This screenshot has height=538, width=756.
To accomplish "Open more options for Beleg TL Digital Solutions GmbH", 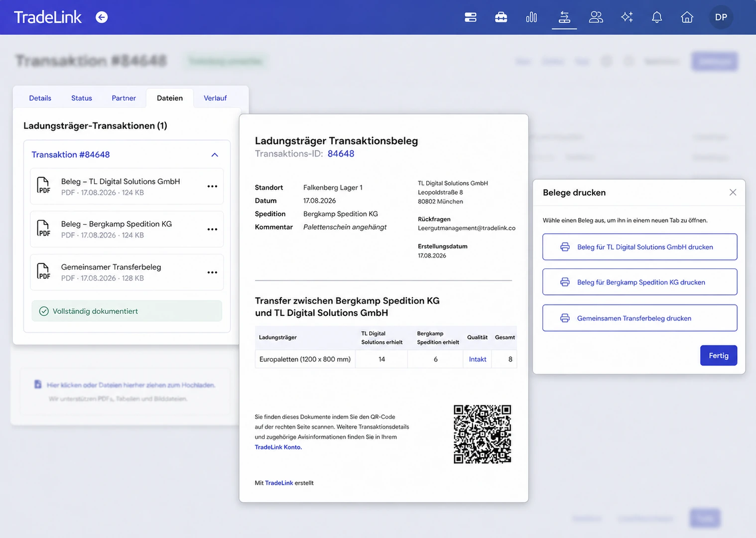I will (x=212, y=186).
